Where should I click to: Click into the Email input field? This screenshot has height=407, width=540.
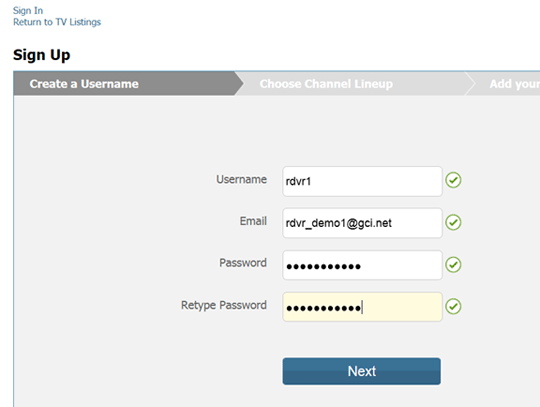click(362, 223)
